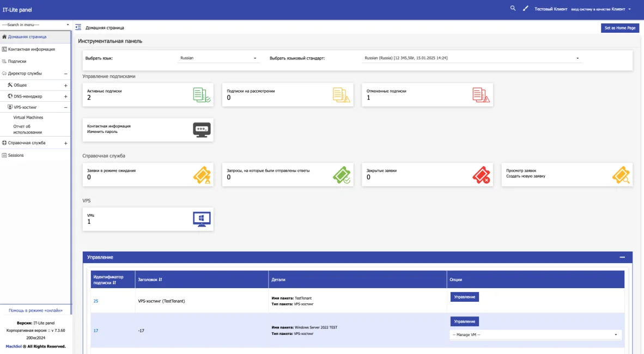Open the Russian language dropdown
Screen dimensions: 644x354
(x=218, y=58)
